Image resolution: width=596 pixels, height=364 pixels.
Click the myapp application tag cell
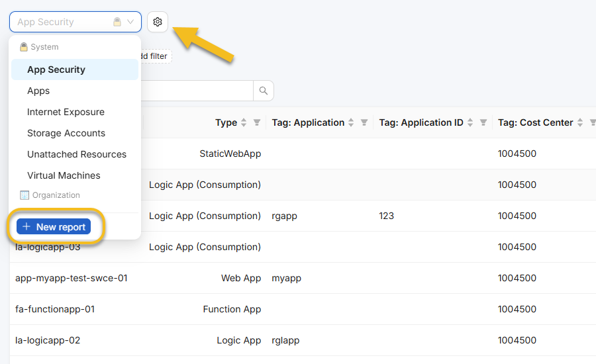click(286, 278)
